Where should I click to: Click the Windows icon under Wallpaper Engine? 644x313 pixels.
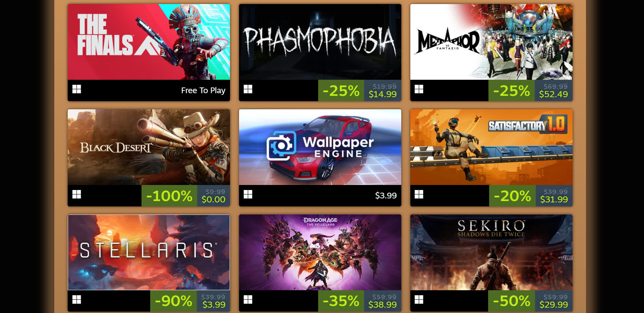(x=248, y=194)
